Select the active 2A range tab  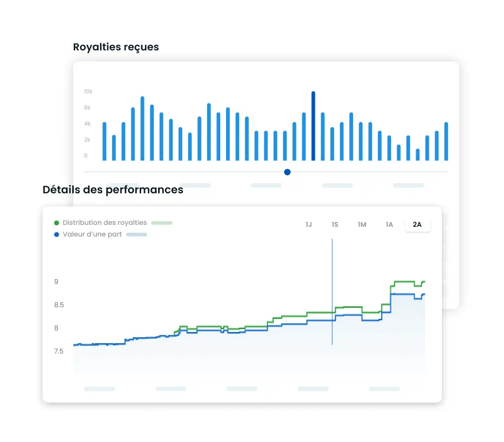pyautogui.click(x=417, y=224)
